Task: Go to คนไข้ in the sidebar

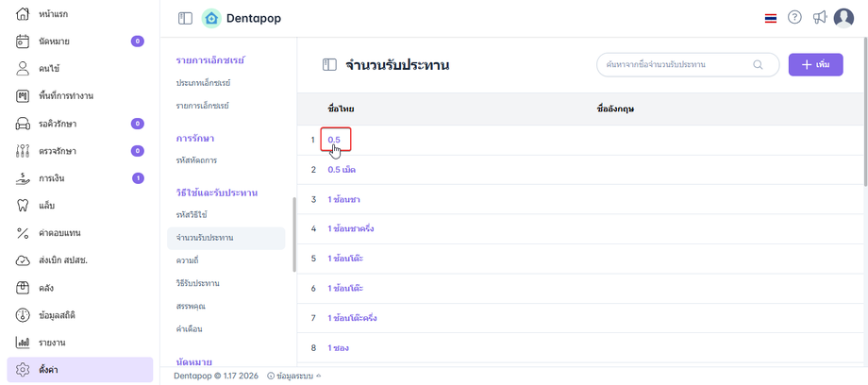Action: coord(50,68)
